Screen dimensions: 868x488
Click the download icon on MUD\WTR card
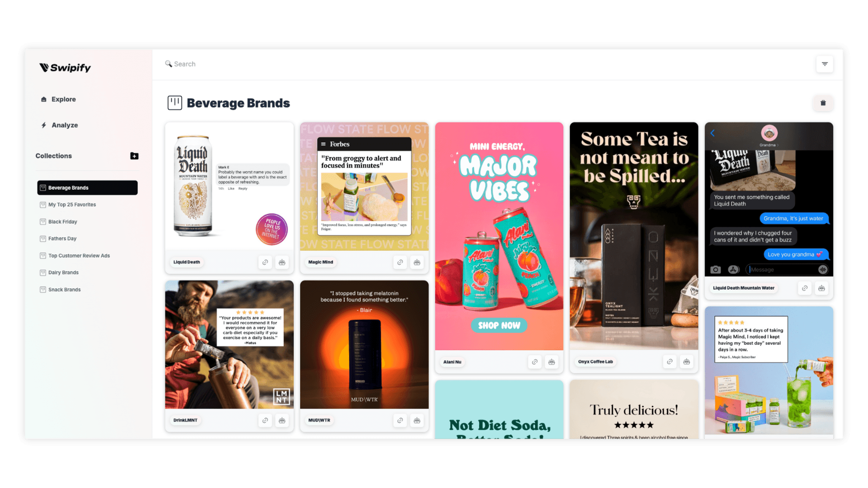click(417, 419)
